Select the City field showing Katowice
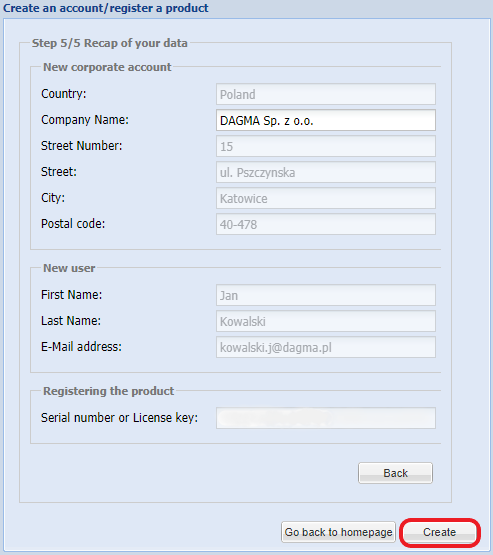Viewport: 493px width, 555px height. 326,198
